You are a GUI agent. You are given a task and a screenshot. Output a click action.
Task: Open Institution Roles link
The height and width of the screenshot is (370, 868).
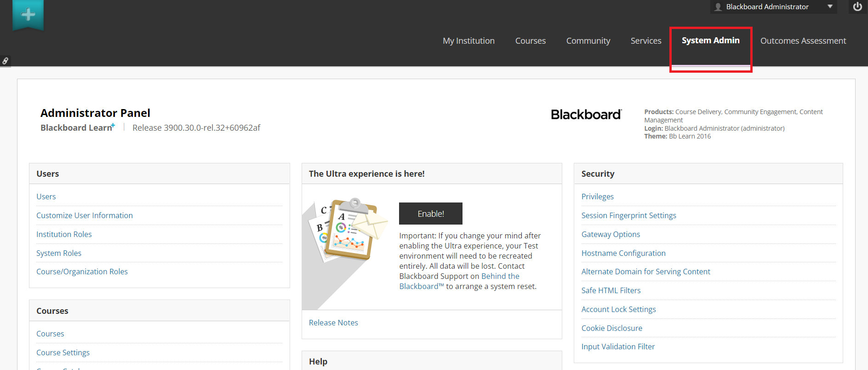click(x=64, y=234)
